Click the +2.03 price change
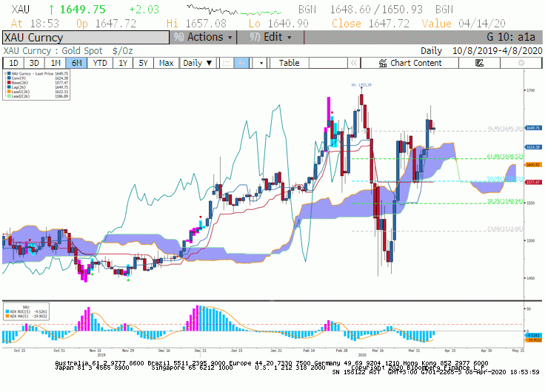Image resolution: width=545 pixels, height=392 pixels. pos(144,10)
